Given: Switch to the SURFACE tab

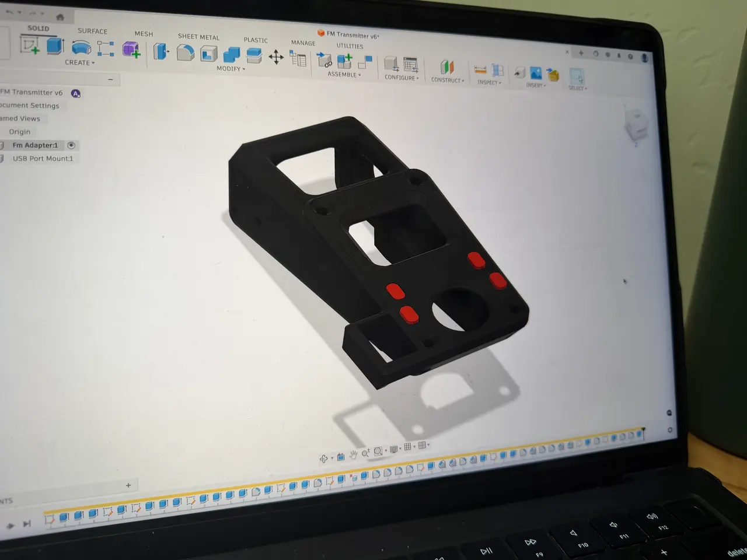Looking at the screenshot, I should [x=92, y=31].
